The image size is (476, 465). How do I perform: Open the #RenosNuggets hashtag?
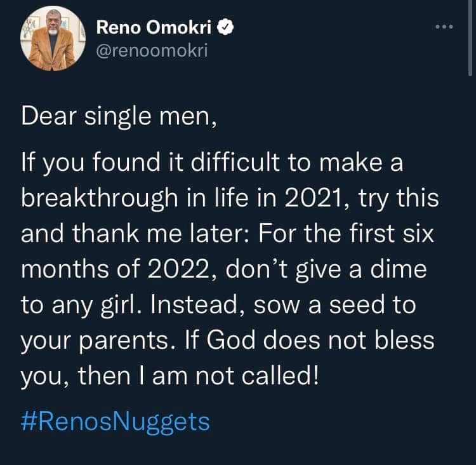[x=116, y=421]
